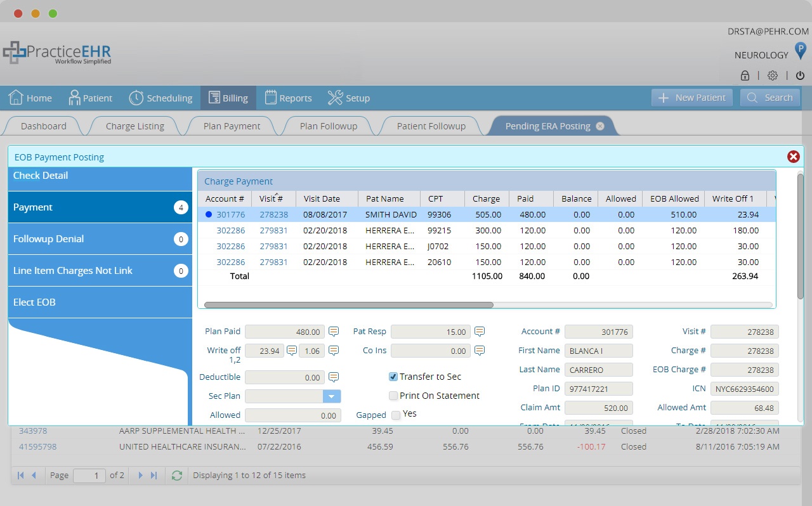Switch to the Charge Listing tab
The height and width of the screenshot is (506, 812).
tap(134, 126)
